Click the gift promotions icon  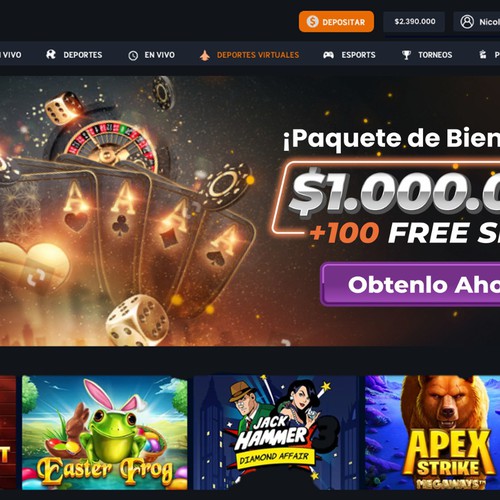click(x=483, y=55)
